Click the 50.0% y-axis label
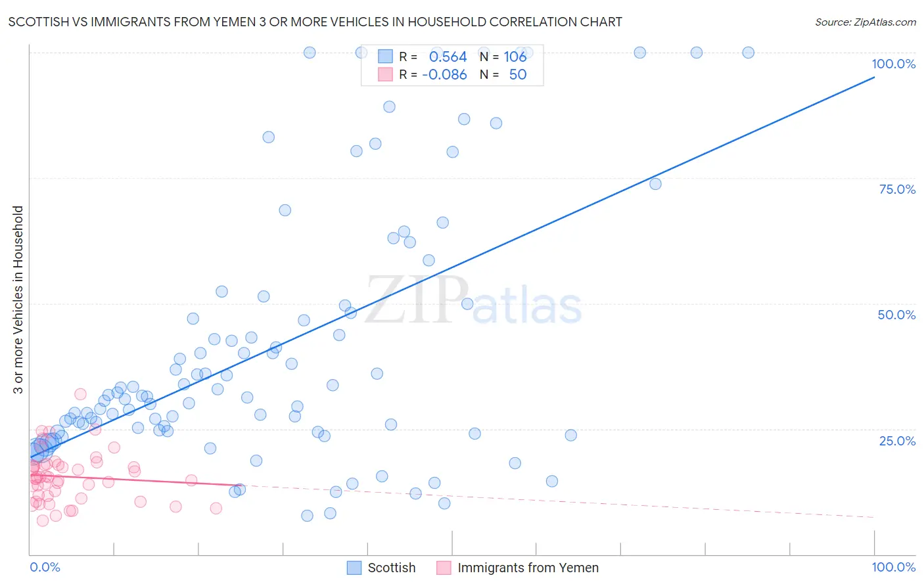The width and height of the screenshot is (924, 586). [x=896, y=315]
